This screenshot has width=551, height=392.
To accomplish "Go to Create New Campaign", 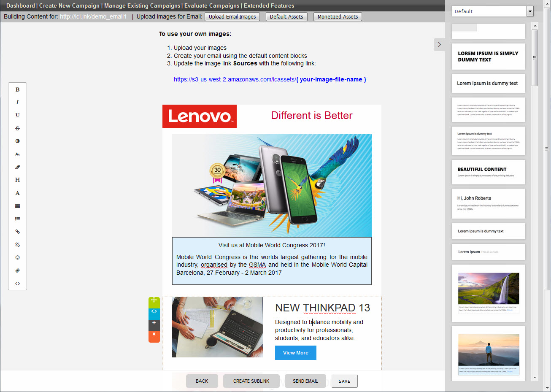I will click(69, 5).
